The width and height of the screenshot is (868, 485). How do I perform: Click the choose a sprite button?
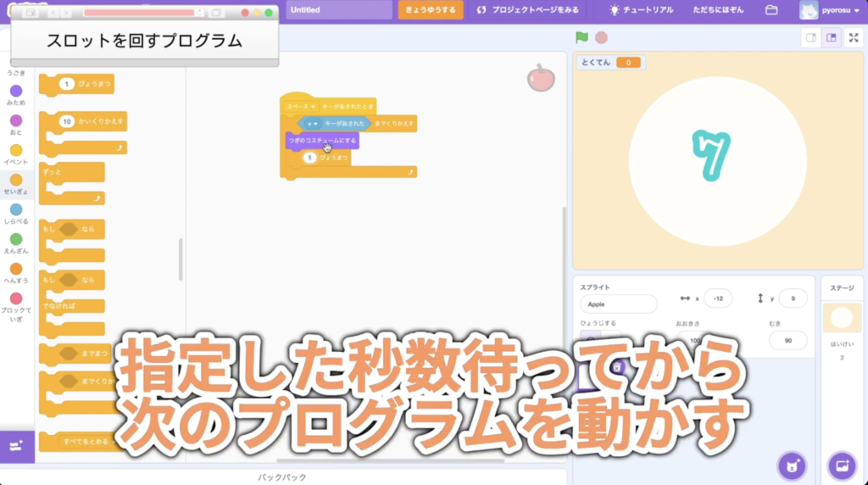[792, 465]
